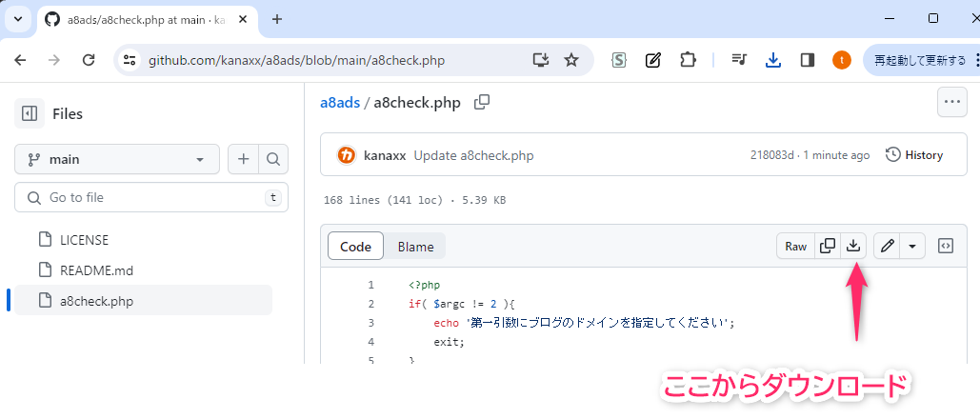The image size is (980, 419).
Task: Download the raw file
Action: [853, 247]
